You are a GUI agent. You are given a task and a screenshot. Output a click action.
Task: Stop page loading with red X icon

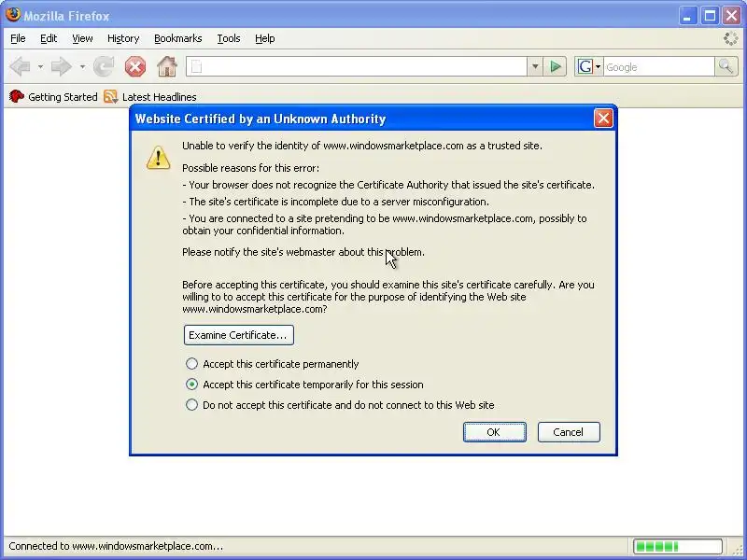pyautogui.click(x=135, y=66)
